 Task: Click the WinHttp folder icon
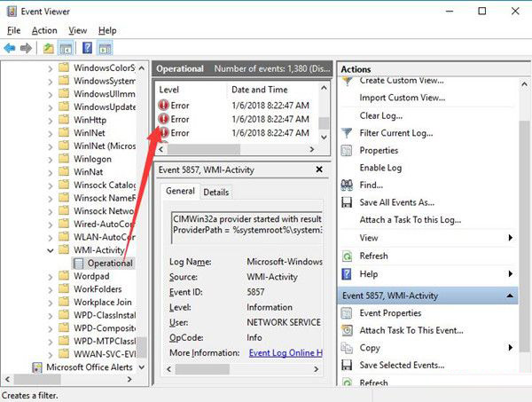64,120
